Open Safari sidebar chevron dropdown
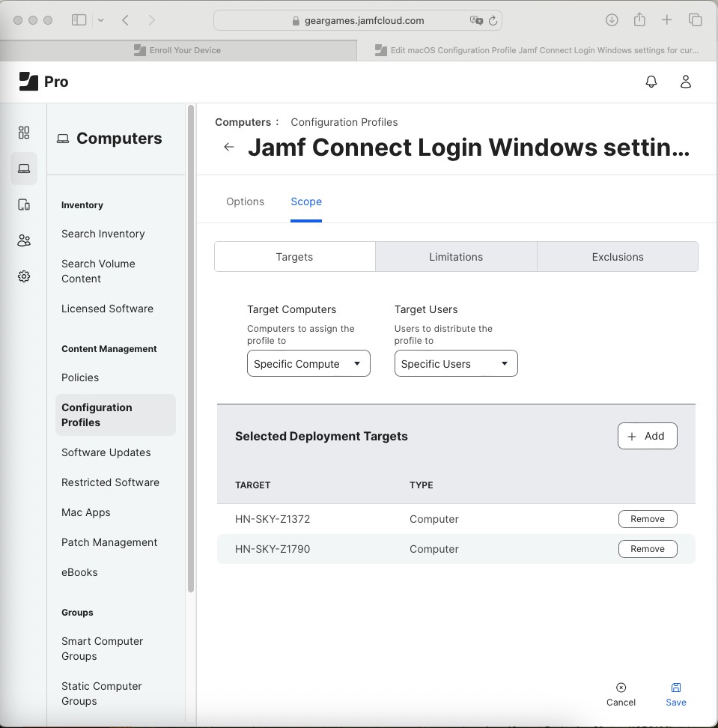718x728 pixels. 101,20
